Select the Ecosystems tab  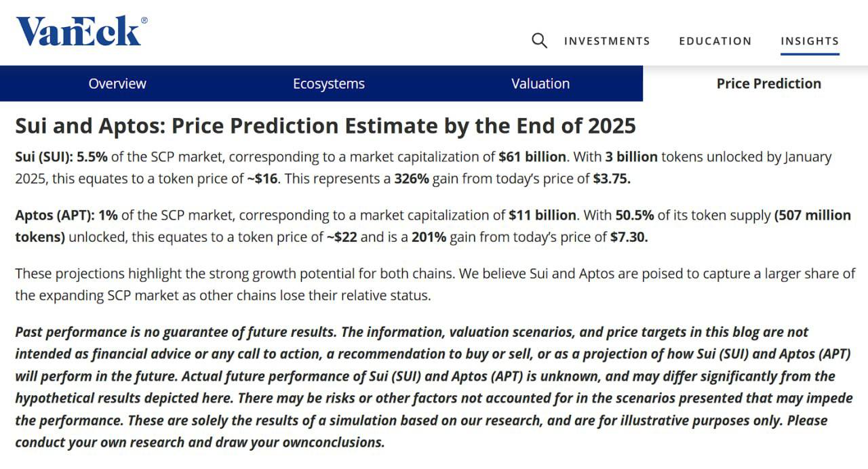(329, 83)
